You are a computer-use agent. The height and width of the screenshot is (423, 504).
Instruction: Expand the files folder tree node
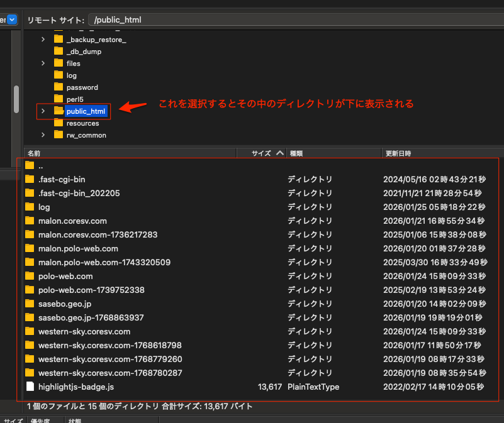pos(43,63)
